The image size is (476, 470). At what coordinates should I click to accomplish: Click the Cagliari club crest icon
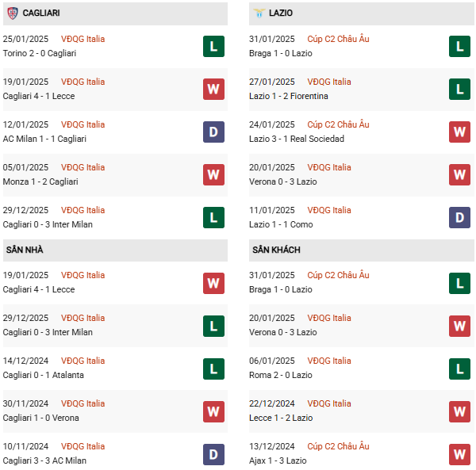[x=13, y=13]
